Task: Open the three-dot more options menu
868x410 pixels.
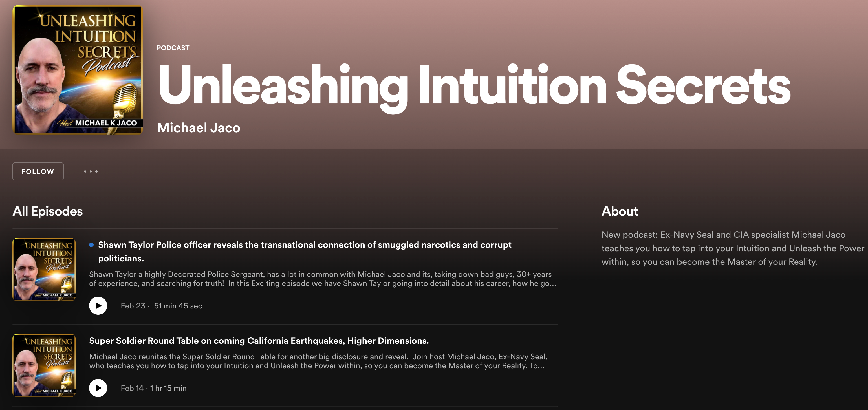Action: 91,171
